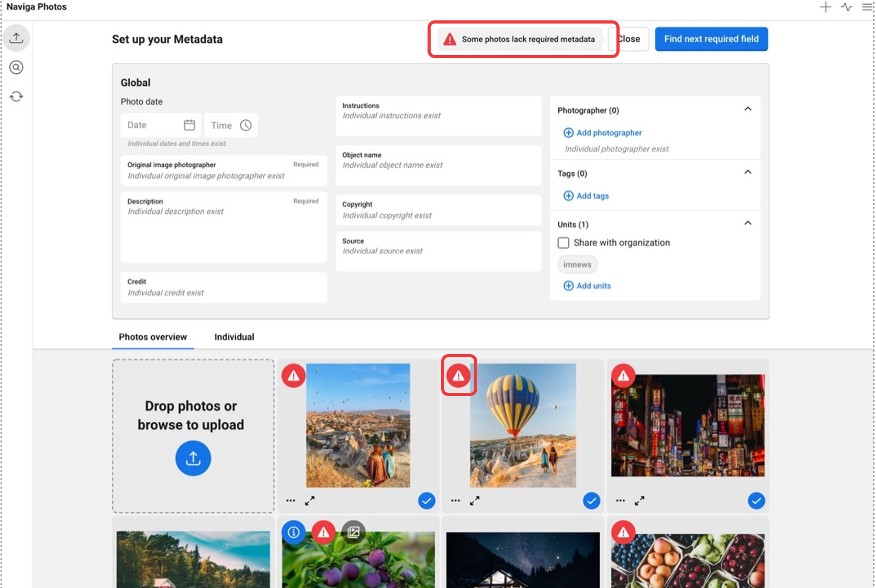Screen dimensions: 876x588
Task: Open the three-dot menu on Cappadocia landscape photo
Action: click(290, 501)
